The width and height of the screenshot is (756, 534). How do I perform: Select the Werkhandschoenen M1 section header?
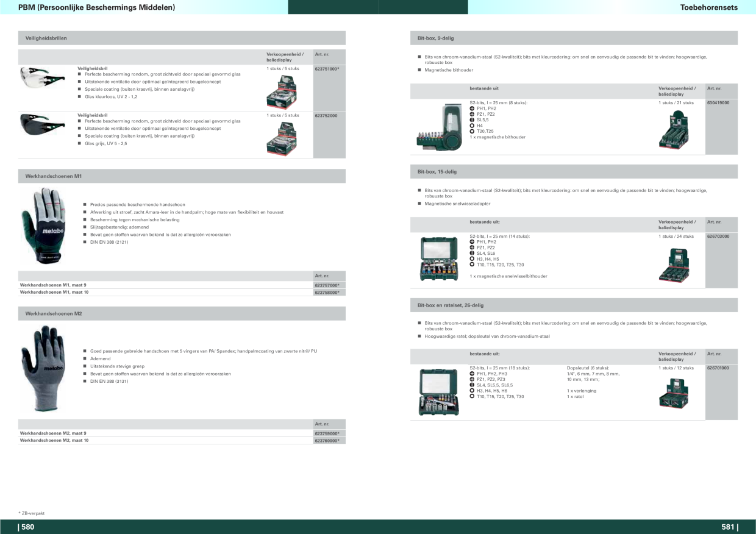182,176
